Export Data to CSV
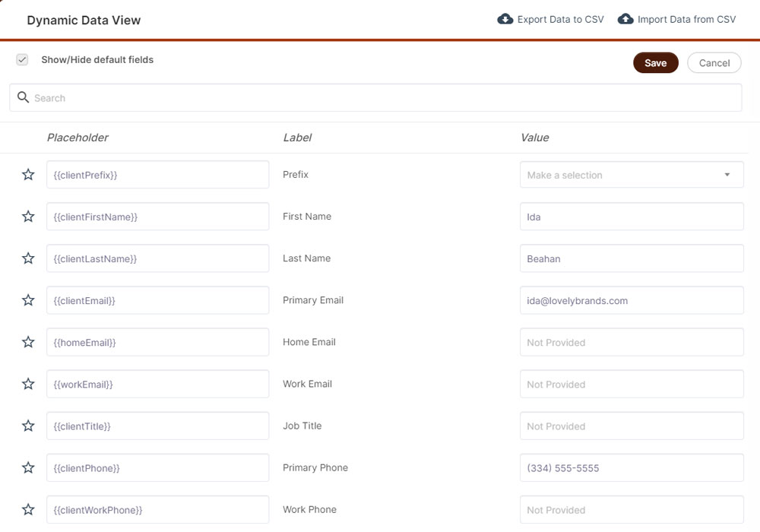The image size is (760, 532). [x=551, y=19]
